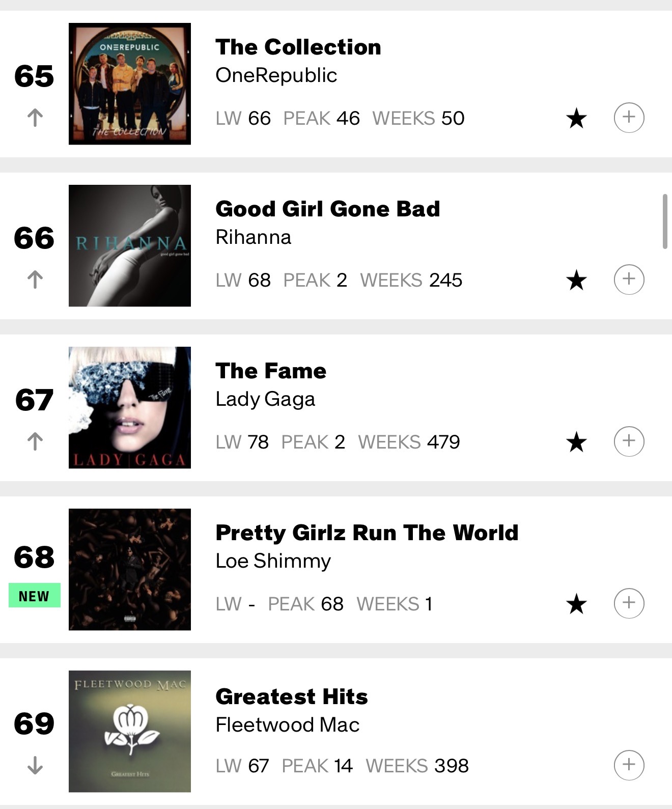Click up arrow under rank 65
This screenshot has width=672, height=809.
click(35, 118)
